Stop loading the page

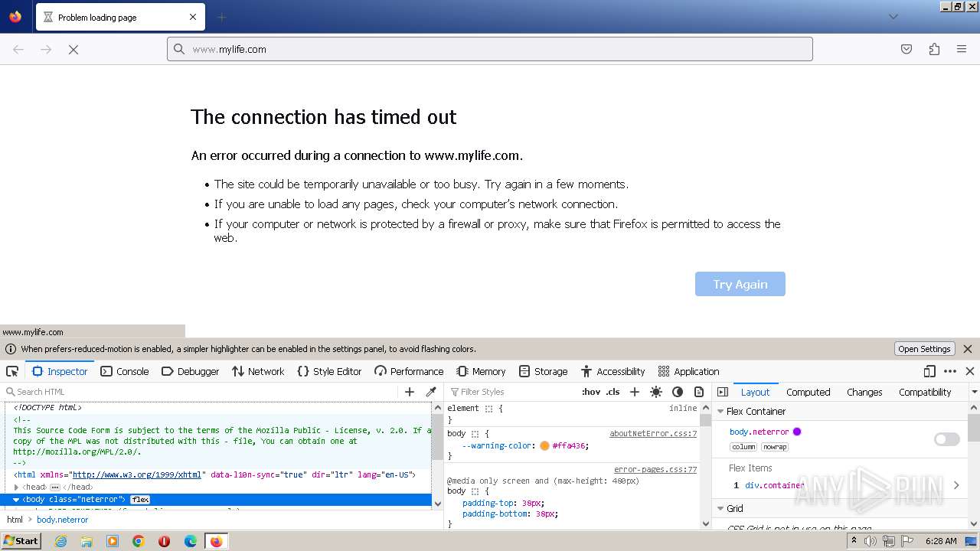pyautogui.click(x=73, y=49)
